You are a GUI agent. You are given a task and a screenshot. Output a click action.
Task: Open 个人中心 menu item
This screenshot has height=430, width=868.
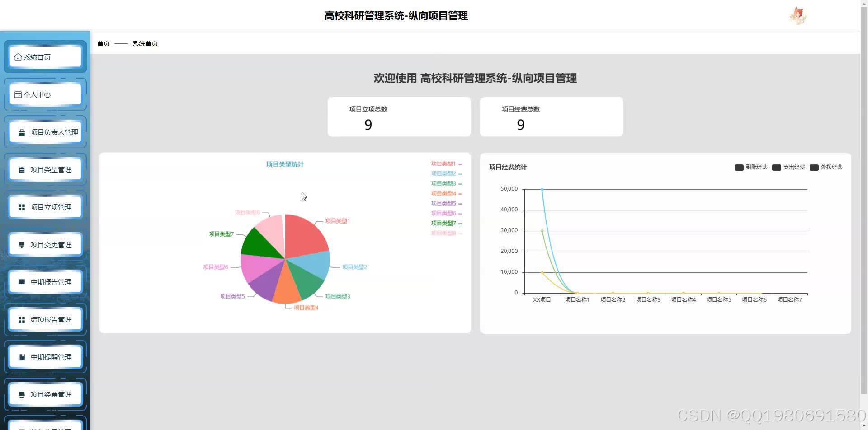[x=45, y=95]
